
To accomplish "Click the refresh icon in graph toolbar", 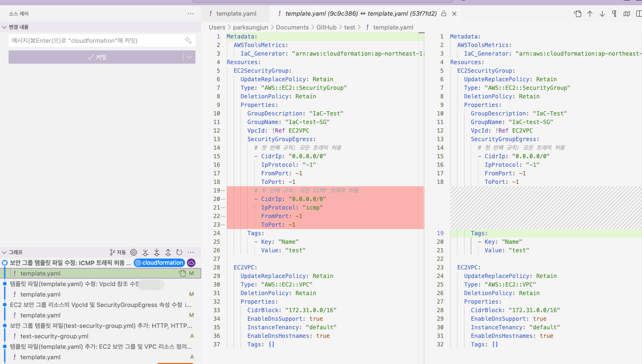I will click(x=179, y=252).
